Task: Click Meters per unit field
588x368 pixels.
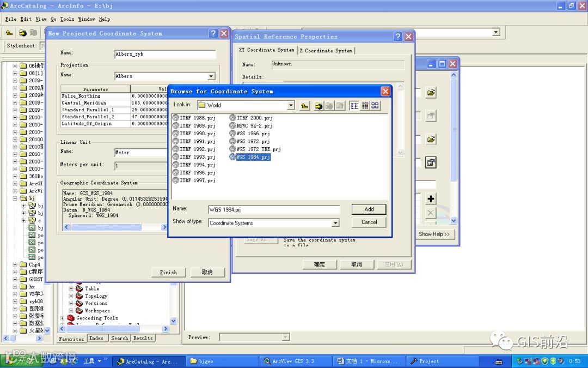Action: coord(141,166)
